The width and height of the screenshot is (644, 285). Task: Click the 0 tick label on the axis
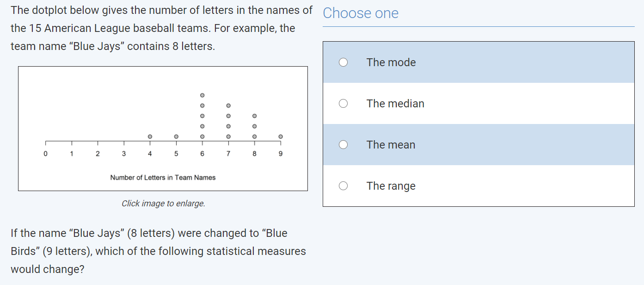click(x=45, y=154)
